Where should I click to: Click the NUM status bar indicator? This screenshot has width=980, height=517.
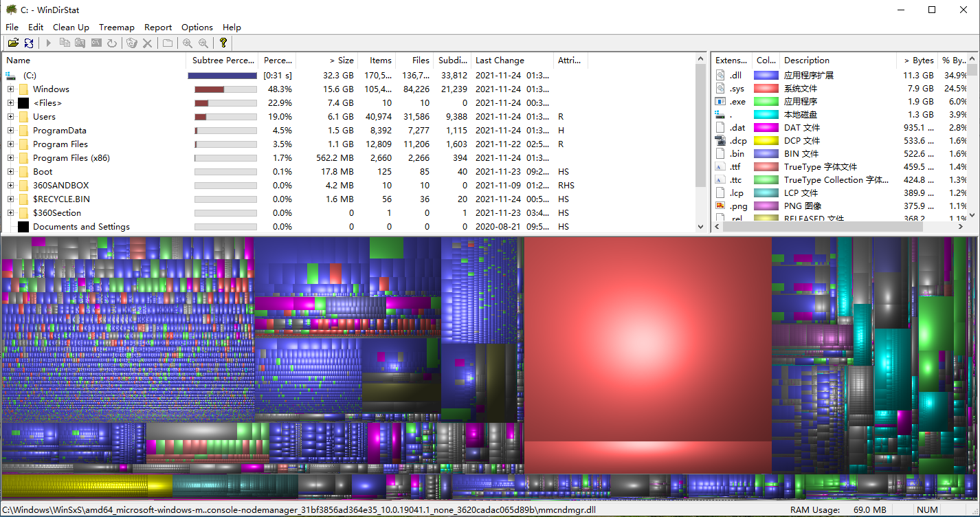[927, 510]
